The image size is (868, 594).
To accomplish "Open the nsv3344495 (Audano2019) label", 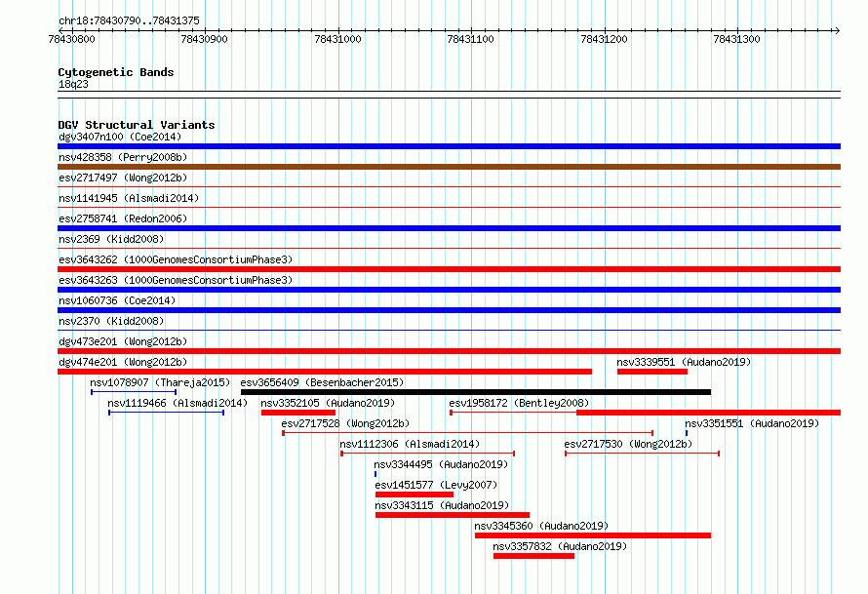I will (441, 464).
